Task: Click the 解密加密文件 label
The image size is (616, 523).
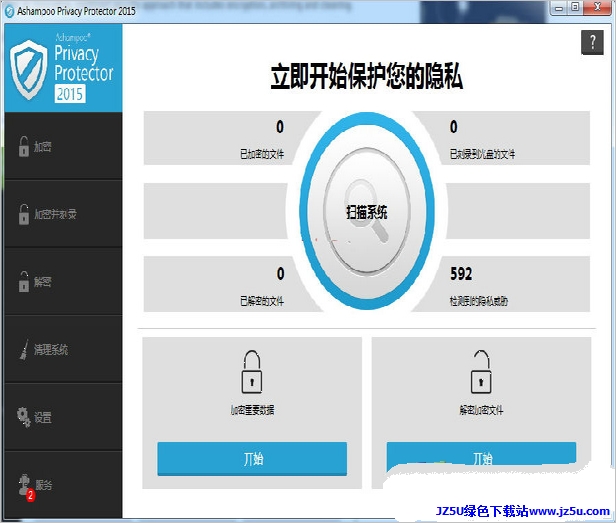Action: tap(481, 410)
